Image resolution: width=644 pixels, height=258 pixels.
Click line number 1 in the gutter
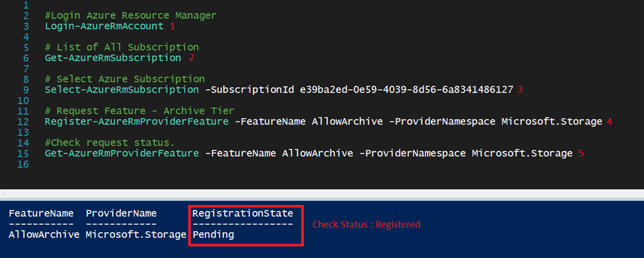click(x=26, y=5)
